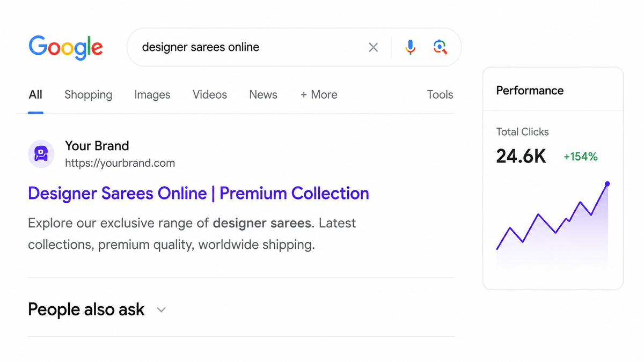This screenshot has width=644, height=362.
Task: Click the https://yourbrand.com URL
Action: click(120, 163)
